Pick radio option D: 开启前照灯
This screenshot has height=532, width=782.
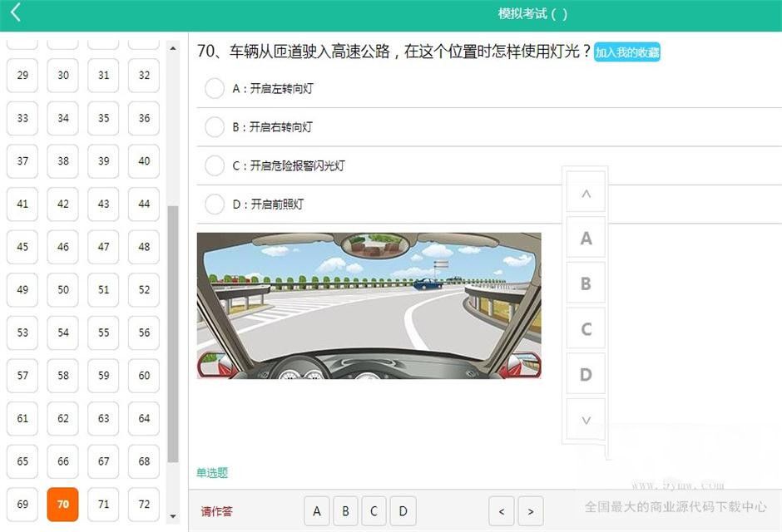(x=215, y=204)
